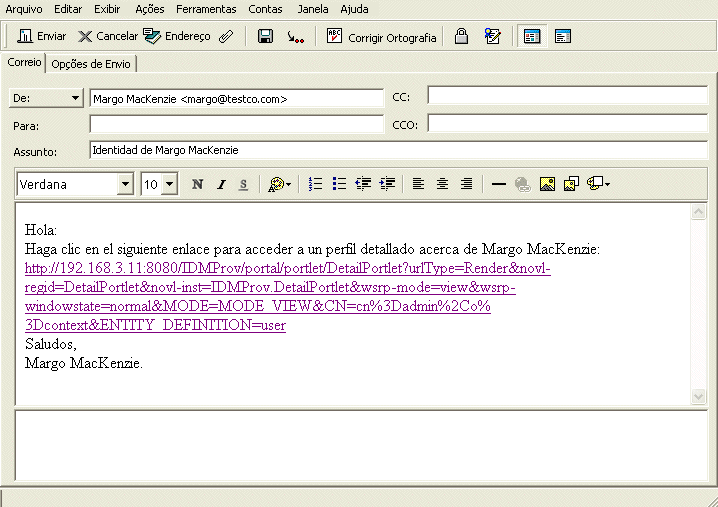The width and height of the screenshot is (718, 507).
Task: Send the message with Enviar
Action: point(42,36)
